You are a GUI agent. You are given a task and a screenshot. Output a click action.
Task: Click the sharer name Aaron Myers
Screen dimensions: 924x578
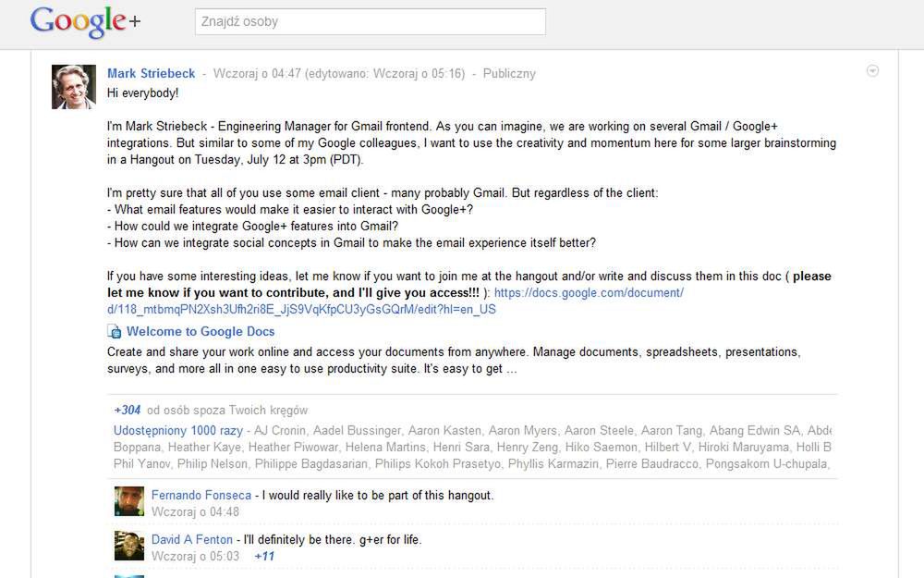click(x=522, y=431)
